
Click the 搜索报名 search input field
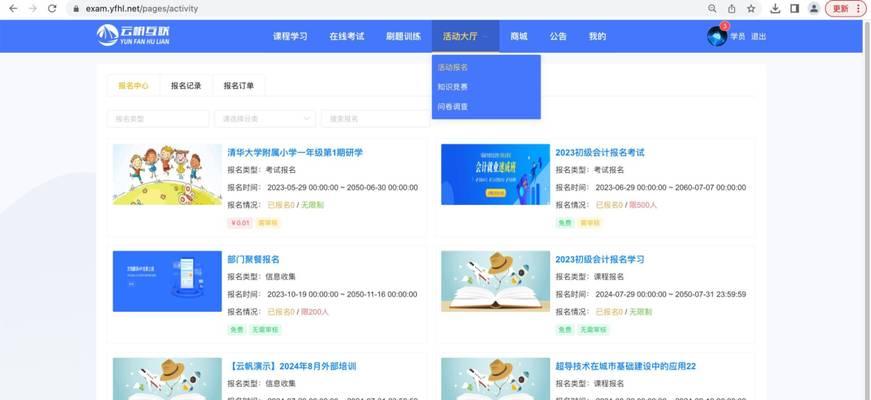pyautogui.click(x=376, y=118)
